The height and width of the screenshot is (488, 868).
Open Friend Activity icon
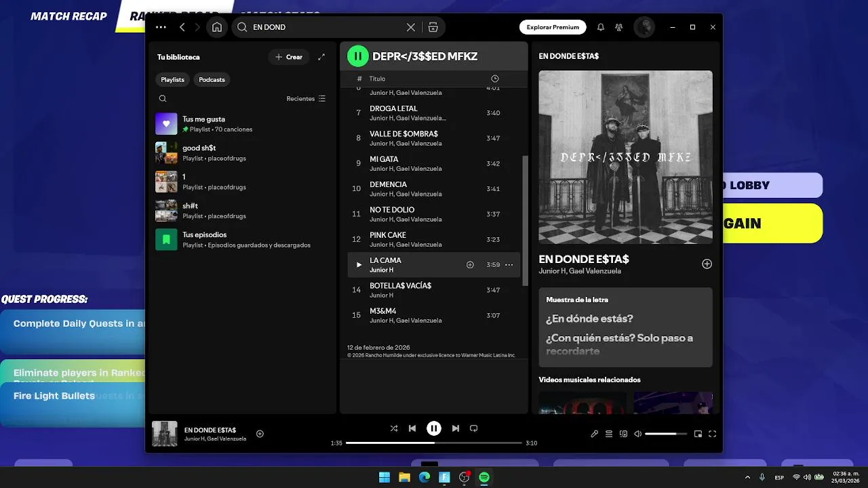(x=618, y=27)
